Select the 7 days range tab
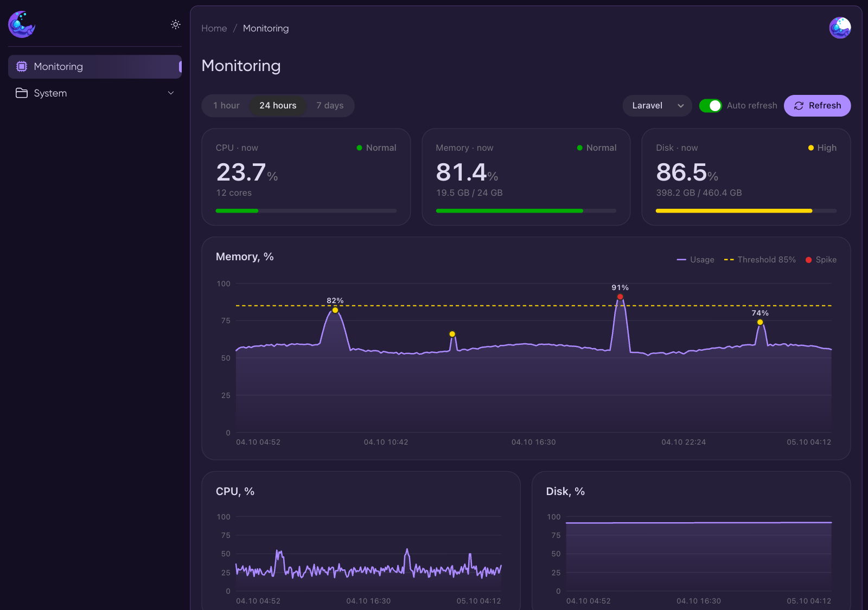The width and height of the screenshot is (868, 610). tap(330, 106)
